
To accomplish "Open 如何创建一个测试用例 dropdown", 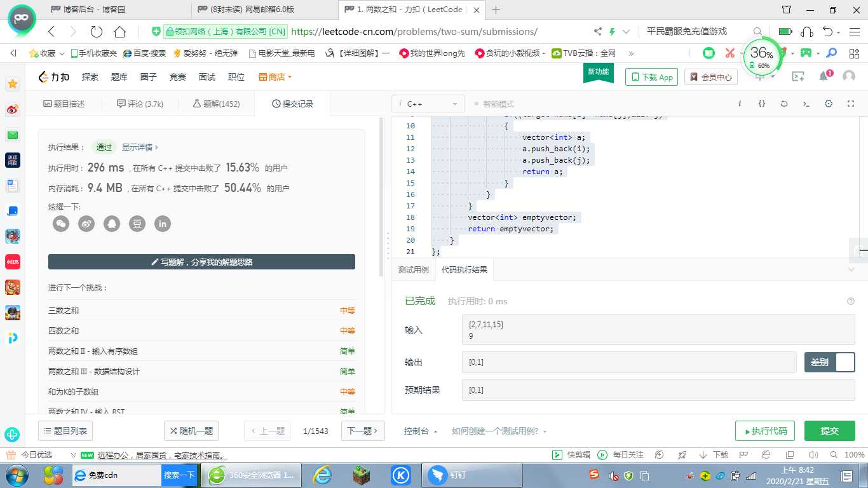I will tap(499, 431).
